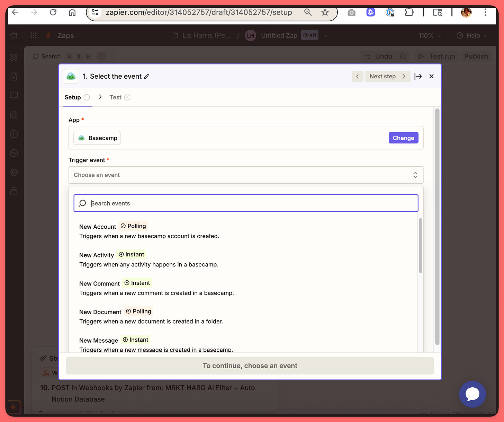This screenshot has width=504, height=422.
Task: Open undo history clock icon
Action: [403, 56]
